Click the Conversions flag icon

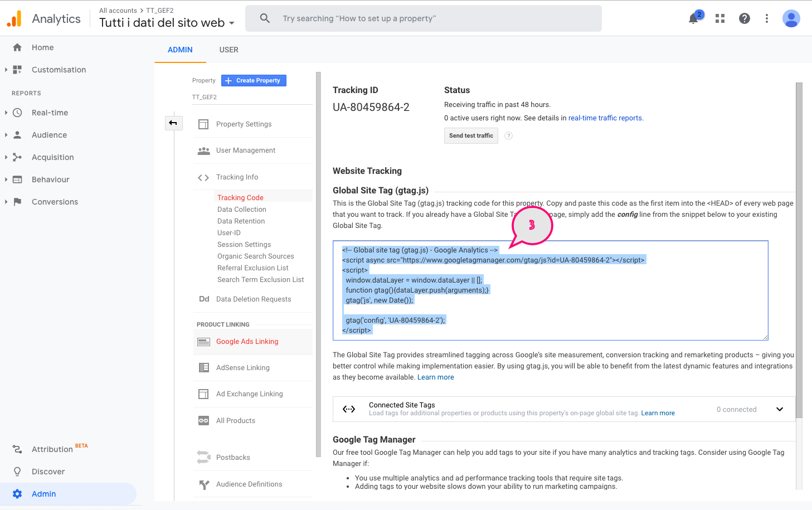pyautogui.click(x=17, y=202)
